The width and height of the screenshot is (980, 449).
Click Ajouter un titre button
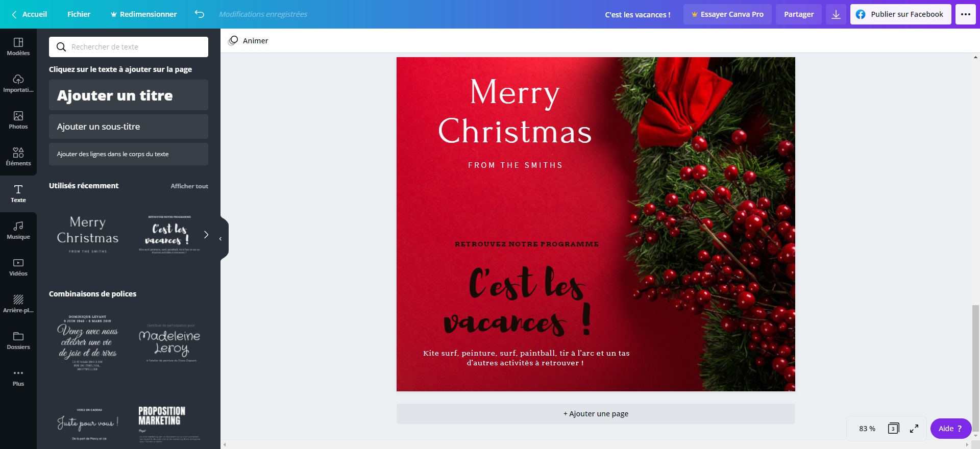[129, 95]
